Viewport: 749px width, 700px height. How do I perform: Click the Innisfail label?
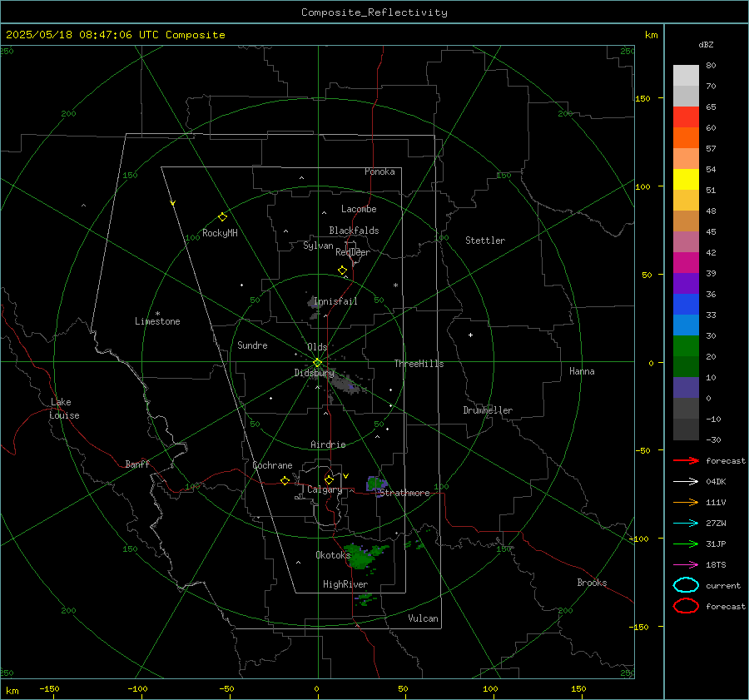336,301
